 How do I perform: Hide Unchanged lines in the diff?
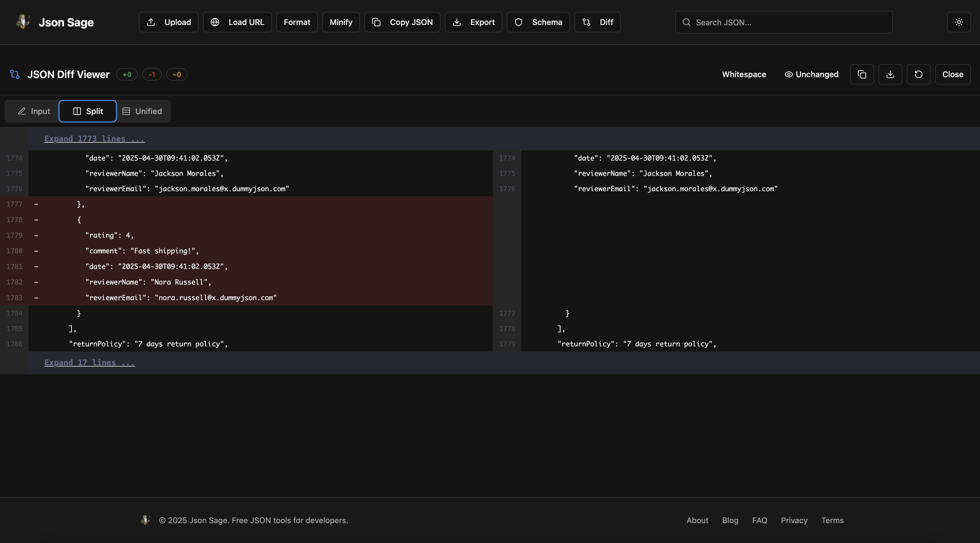click(811, 74)
